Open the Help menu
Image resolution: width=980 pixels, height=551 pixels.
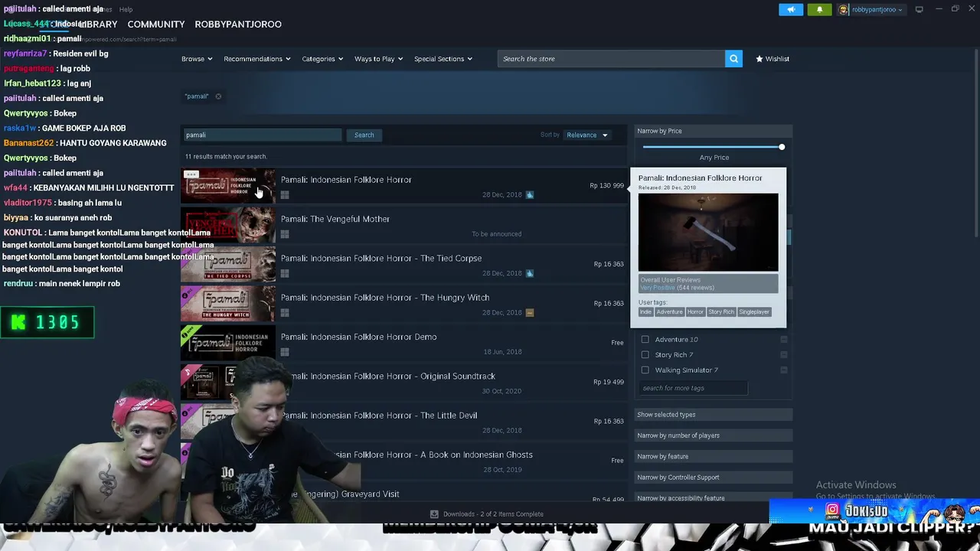126,9
